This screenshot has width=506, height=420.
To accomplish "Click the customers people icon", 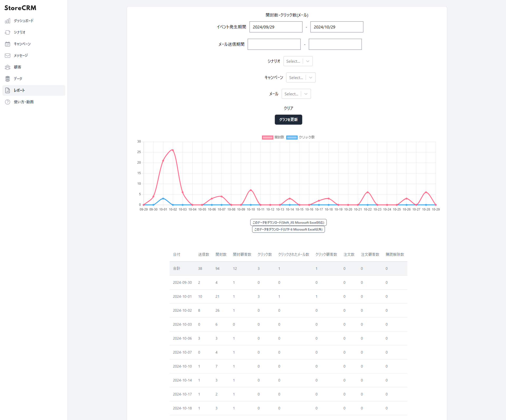I will (x=8, y=67).
